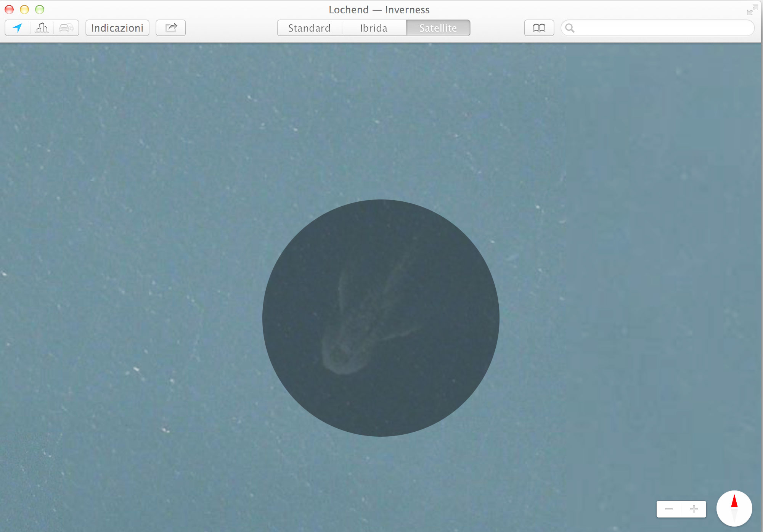The width and height of the screenshot is (763, 532).
Task: Click the Lochend — Inverness window title
Action: pos(379,10)
